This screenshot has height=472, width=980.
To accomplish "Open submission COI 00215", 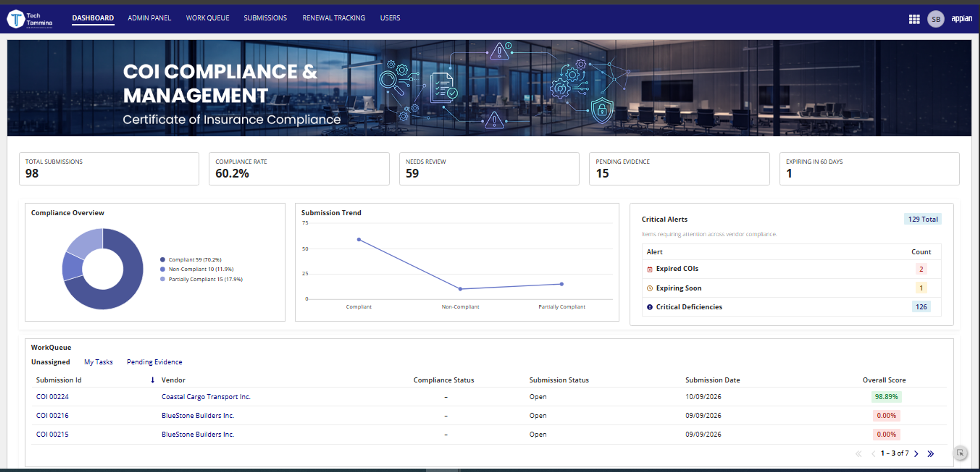I will pos(52,434).
